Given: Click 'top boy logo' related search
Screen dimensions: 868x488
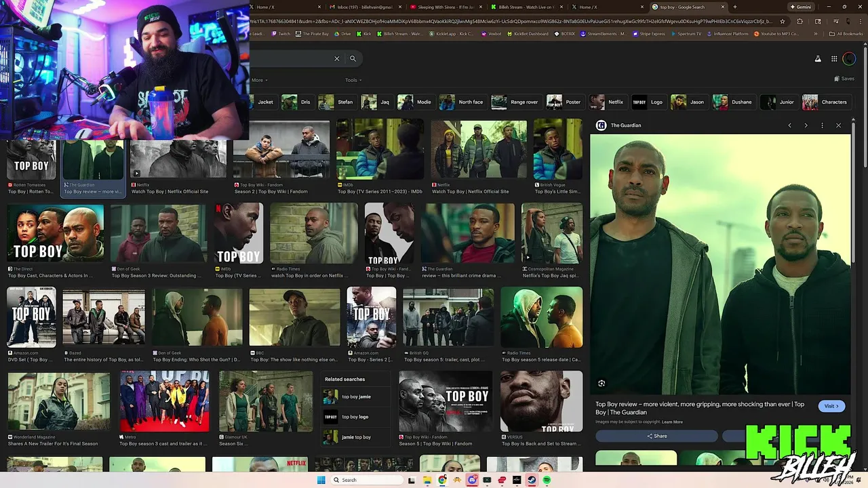Looking at the screenshot, I should pos(355,417).
